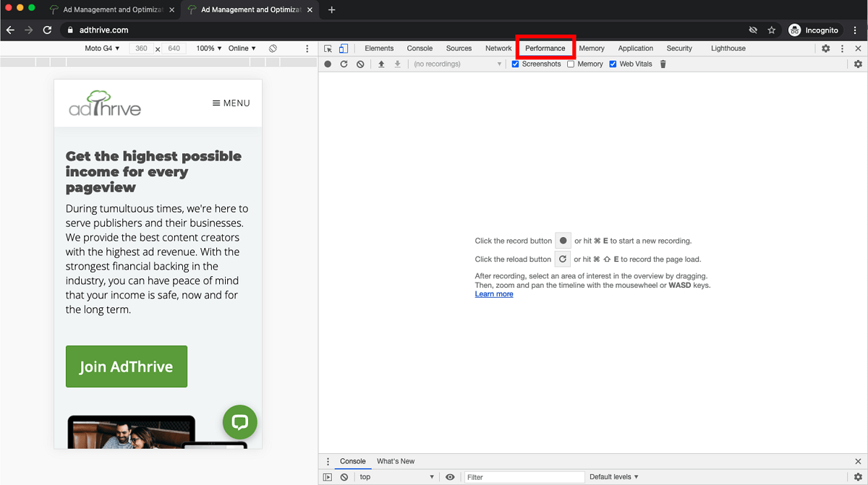Switch to the Application tab
This screenshot has height=485, width=868.
pos(636,48)
